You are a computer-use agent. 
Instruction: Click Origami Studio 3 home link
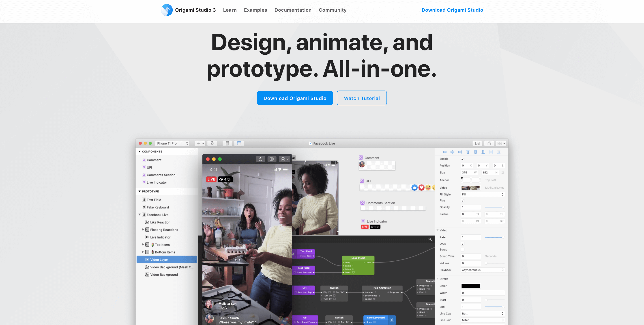point(195,10)
